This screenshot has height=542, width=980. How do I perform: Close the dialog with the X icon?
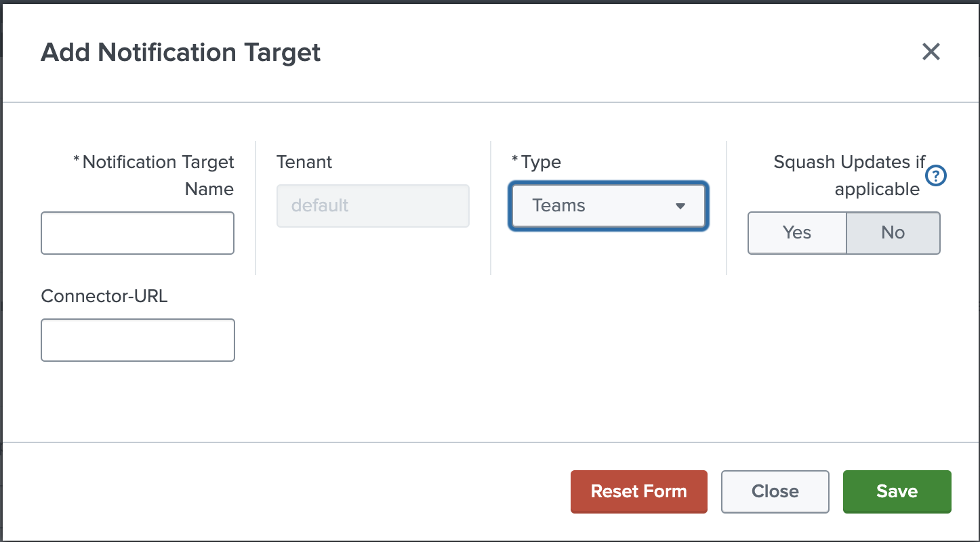(x=931, y=51)
